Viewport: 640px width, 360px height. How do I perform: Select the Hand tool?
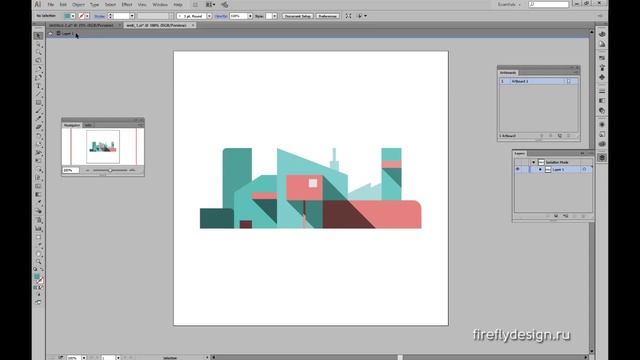[38, 254]
